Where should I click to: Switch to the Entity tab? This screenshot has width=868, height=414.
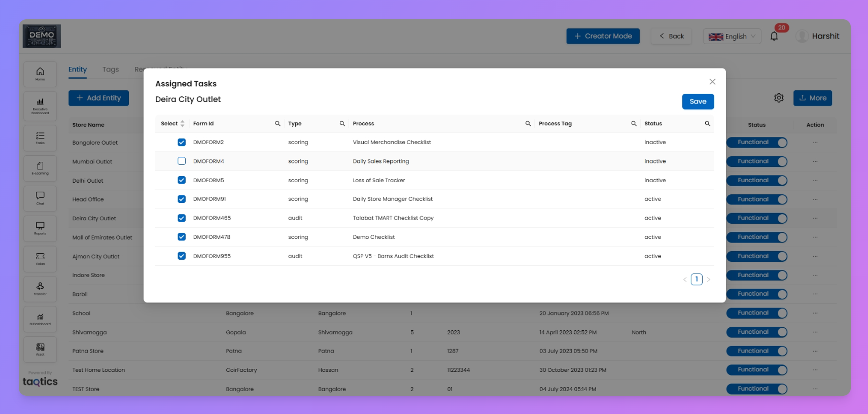78,70
